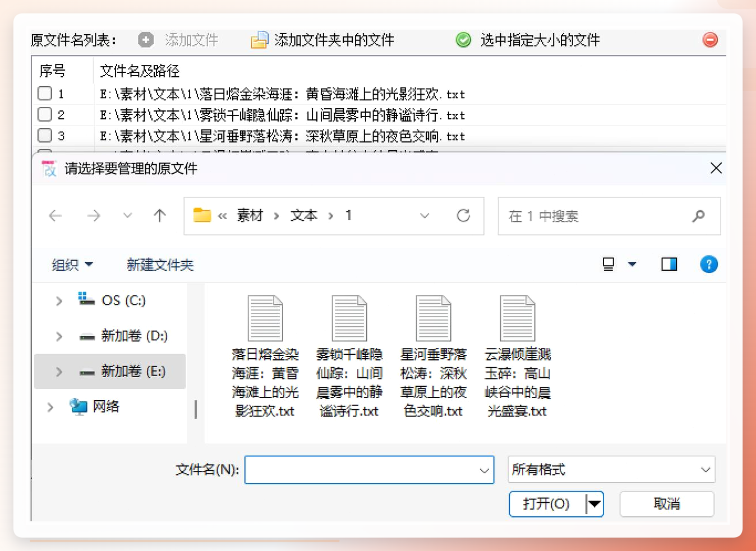Change view layout icon

tap(609, 264)
